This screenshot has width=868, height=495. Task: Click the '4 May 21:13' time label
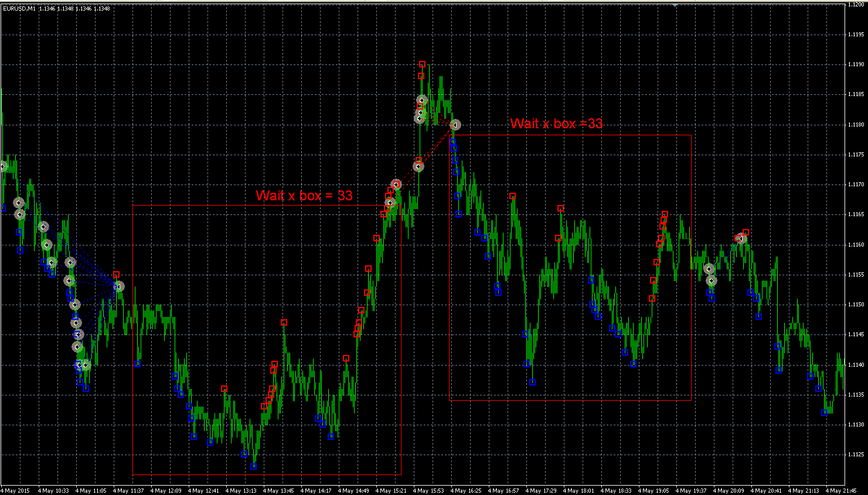[x=804, y=491]
